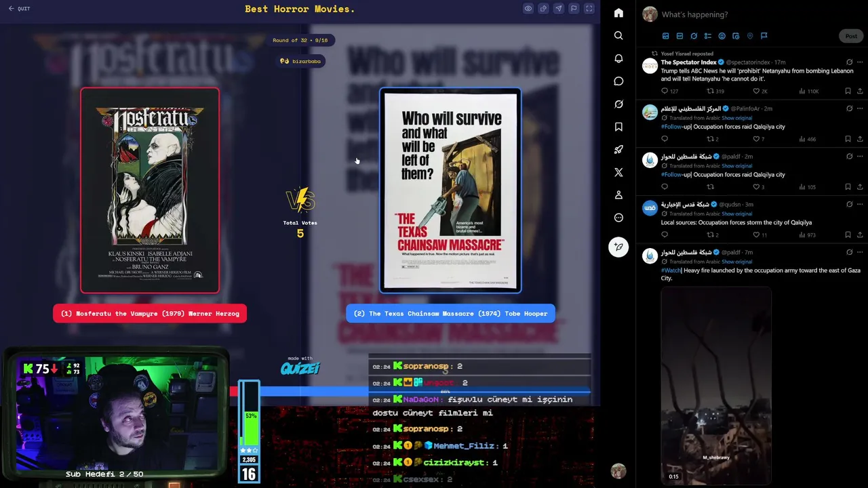The width and height of the screenshot is (868, 488).
Task: Click the Grok enhance icon in composer toolbar
Action: [x=694, y=36]
